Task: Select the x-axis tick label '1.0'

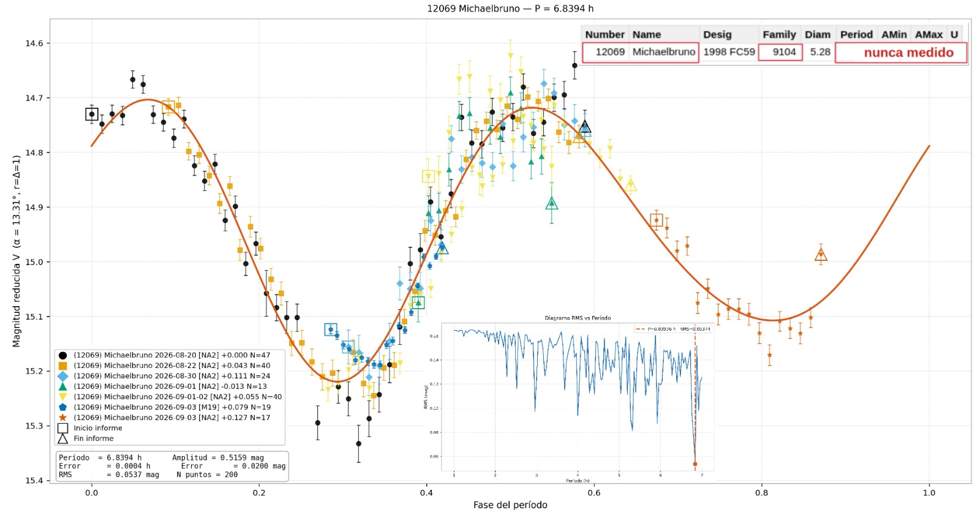Action: tap(929, 492)
